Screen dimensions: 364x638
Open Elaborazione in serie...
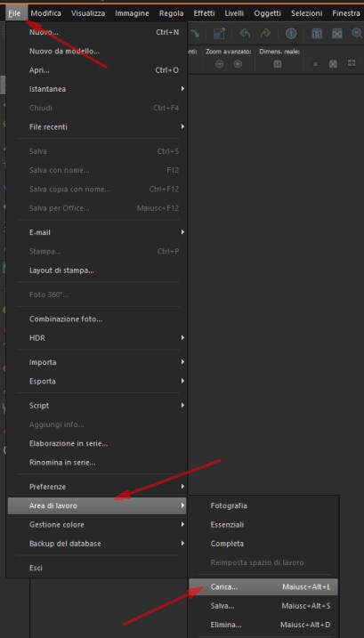pyautogui.click(x=97, y=443)
